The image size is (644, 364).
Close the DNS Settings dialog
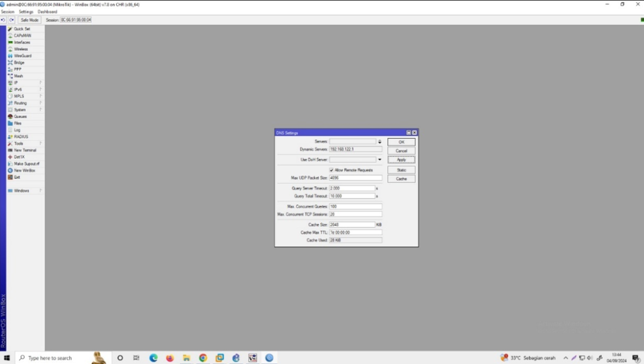[x=414, y=133]
